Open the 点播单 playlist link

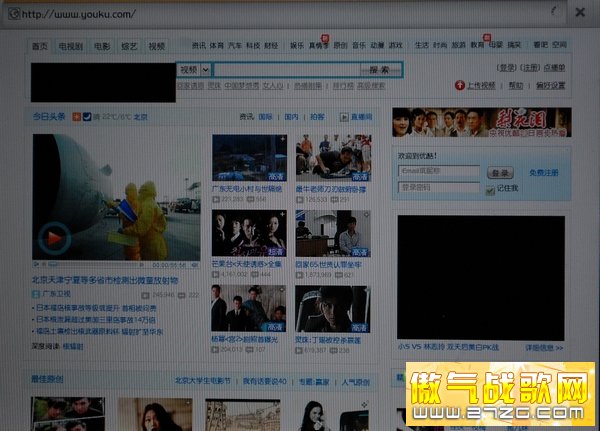click(x=554, y=68)
